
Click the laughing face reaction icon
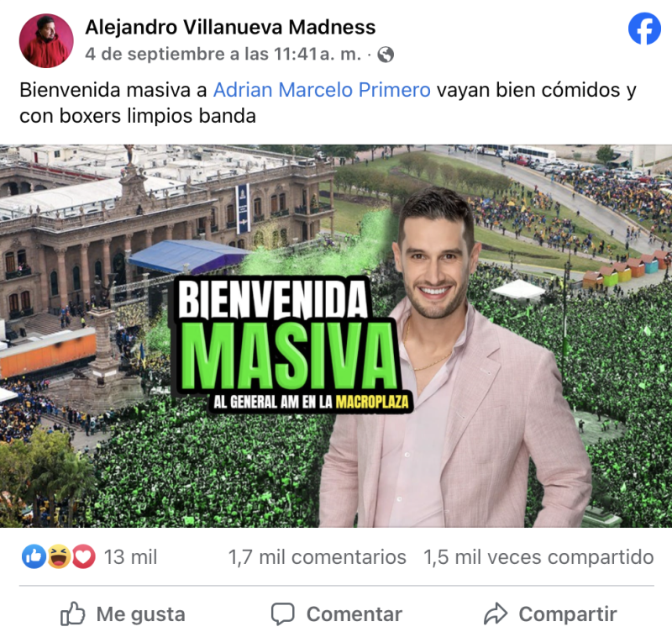click(59, 556)
